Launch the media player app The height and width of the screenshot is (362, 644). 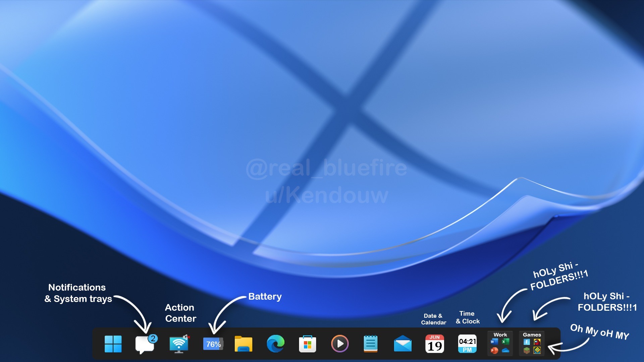click(339, 344)
